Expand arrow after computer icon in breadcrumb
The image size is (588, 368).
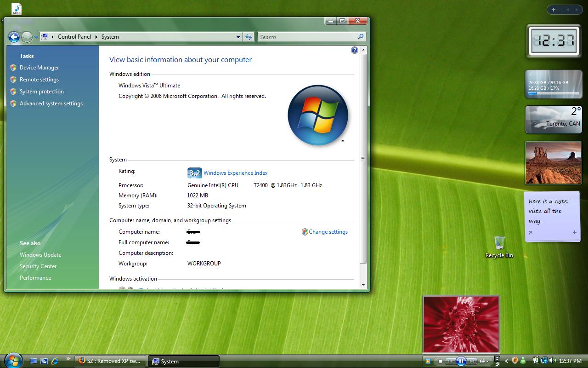click(x=53, y=37)
